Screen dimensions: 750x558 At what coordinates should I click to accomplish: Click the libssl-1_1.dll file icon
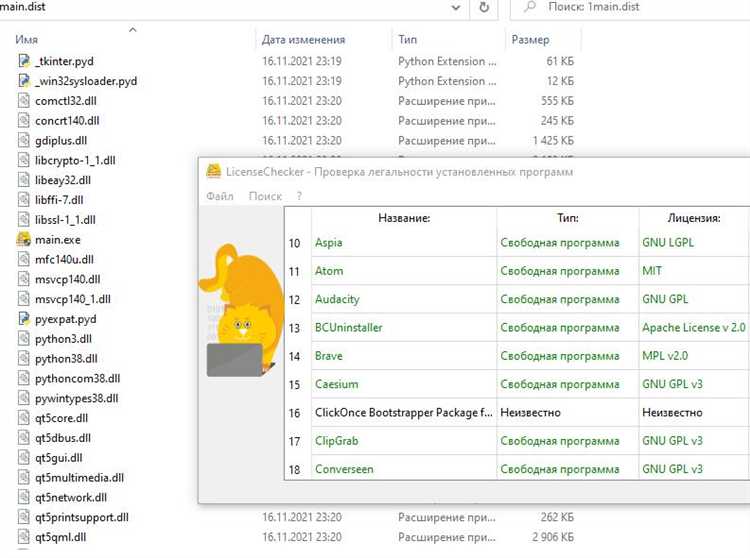pyautogui.click(x=24, y=220)
